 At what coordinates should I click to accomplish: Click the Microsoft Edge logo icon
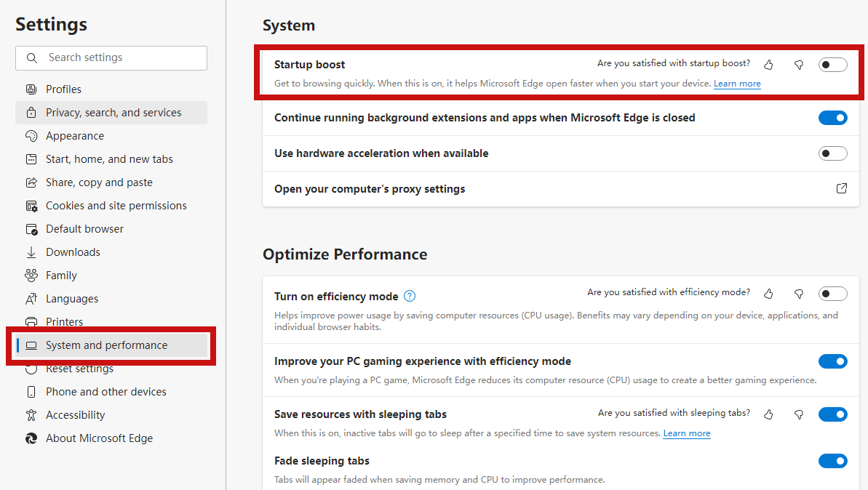tap(31, 438)
